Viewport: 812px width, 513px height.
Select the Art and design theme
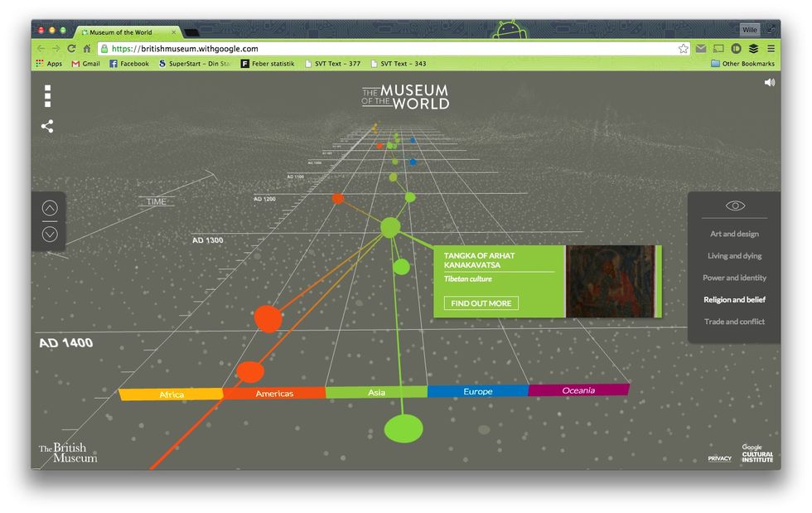point(734,235)
